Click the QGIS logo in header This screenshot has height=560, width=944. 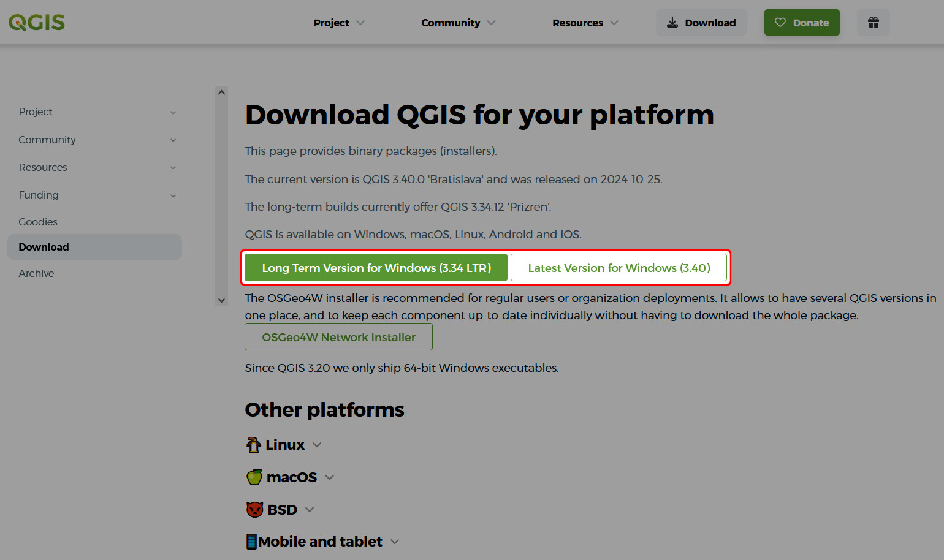(x=37, y=23)
